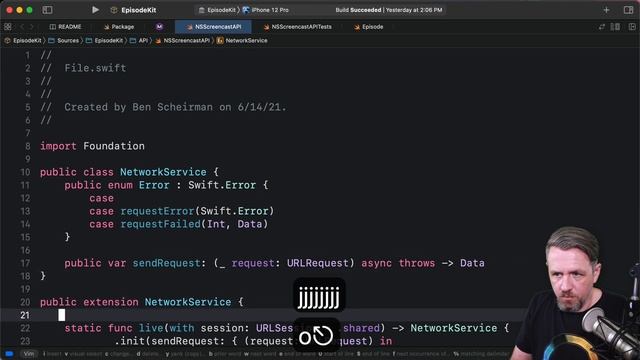This screenshot has height=360, width=640.
Task: Run the EpisodeKit scheme
Action: [x=95, y=10]
